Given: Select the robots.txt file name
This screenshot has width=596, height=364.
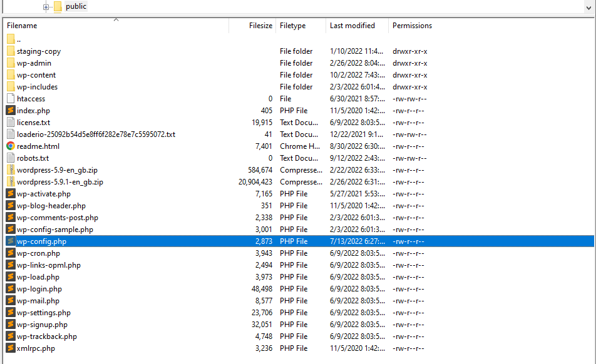Looking at the screenshot, I should [x=33, y=158].
